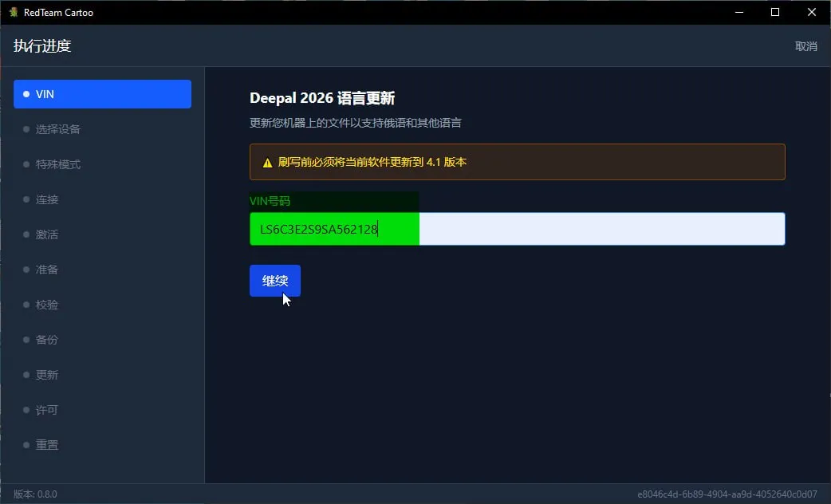Maximize the RedTeam Cartoo window

pos(775,12)
